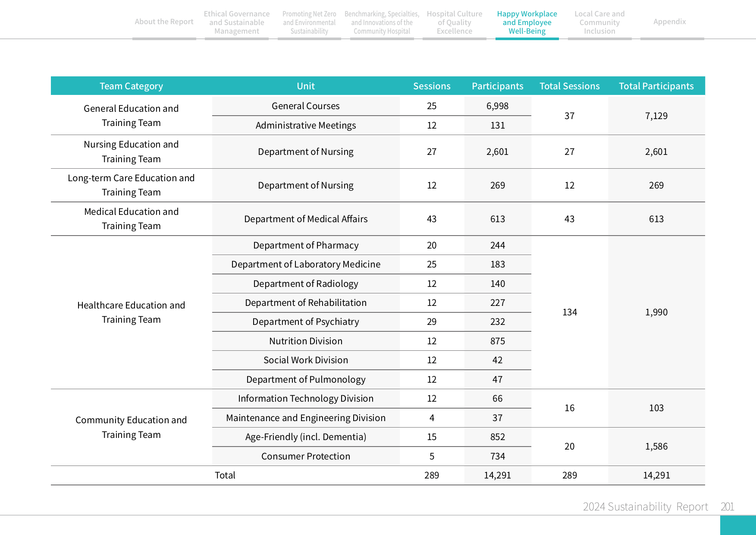756x535 pixels.
Task: Select Happy Workplace and Employee Well-Being tab
Action: pyautogui.click(x=527, y=22)
